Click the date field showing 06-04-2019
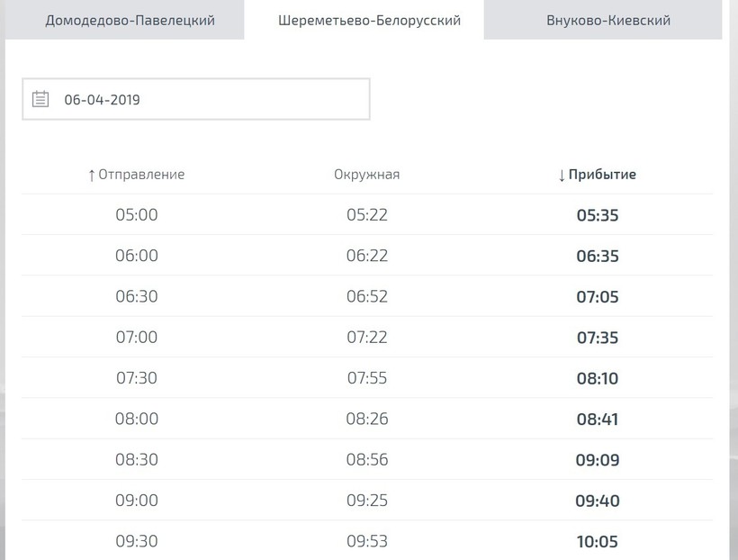 click(x=195, y=99)
